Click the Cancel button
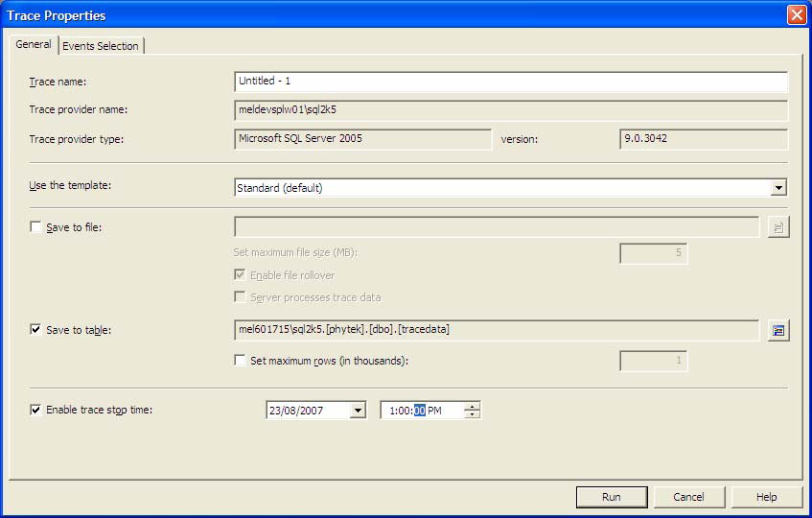 pos(688,497)
